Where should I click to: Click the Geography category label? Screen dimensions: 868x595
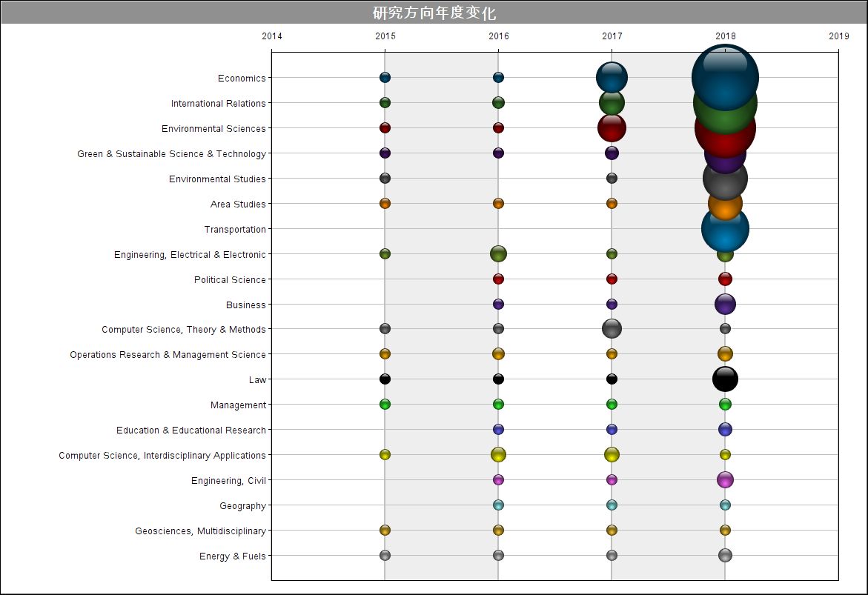[242, 506]
